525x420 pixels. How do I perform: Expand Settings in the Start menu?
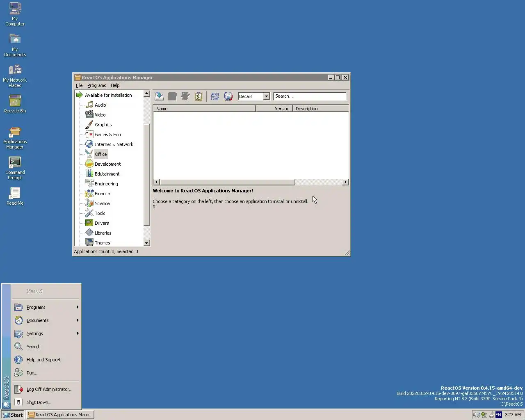46,333
